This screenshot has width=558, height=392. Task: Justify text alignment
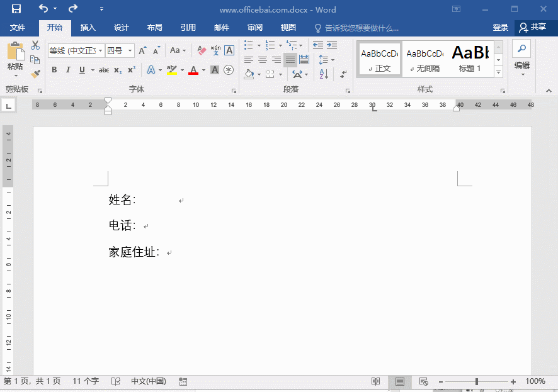(290, 60)
